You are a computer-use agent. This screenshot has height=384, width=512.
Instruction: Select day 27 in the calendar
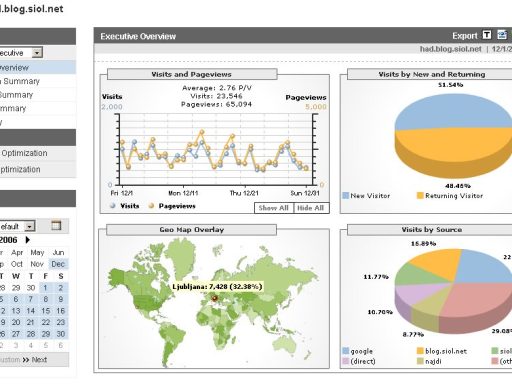(x=16, y=334)
